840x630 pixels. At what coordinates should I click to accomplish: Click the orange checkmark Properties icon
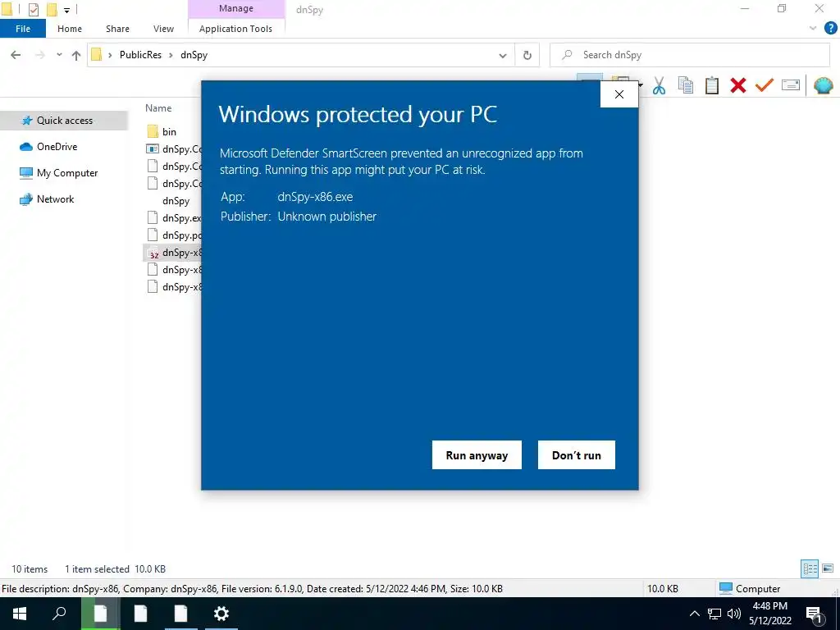[x=764, y=85]
